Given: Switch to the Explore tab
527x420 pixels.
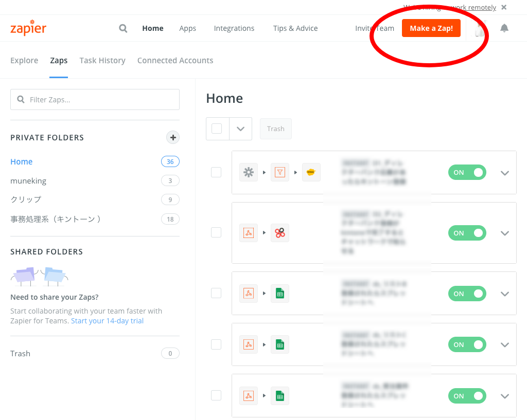Looking at the screenshot, I should (x=24, y=61).
